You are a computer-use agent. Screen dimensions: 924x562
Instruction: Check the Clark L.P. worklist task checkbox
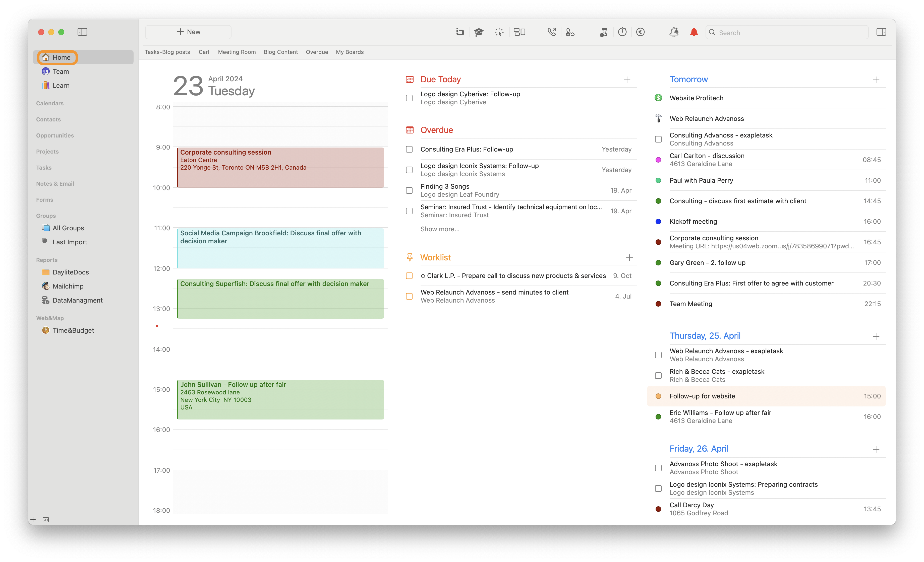click(410, 276)
